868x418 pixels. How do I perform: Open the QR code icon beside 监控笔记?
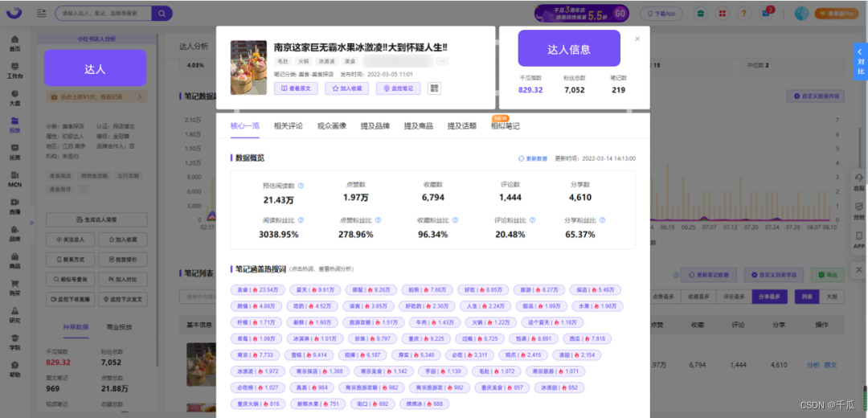pos(434,88)
